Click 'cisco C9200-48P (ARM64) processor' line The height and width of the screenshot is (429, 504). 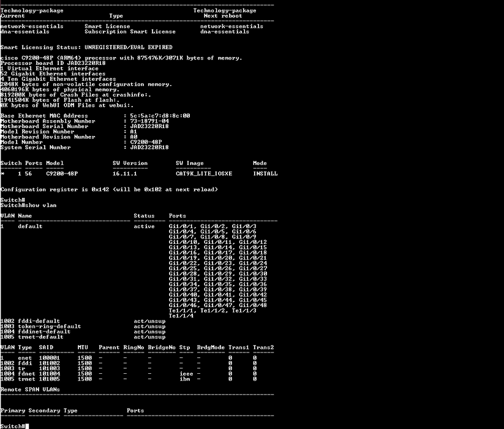(x=121, y=58)
